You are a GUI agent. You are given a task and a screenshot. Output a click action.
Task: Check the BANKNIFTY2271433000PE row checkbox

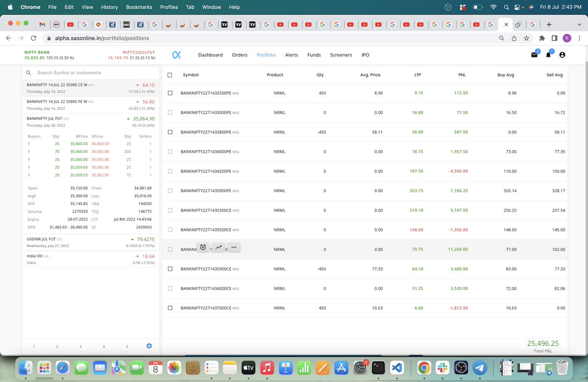point(170,112)
